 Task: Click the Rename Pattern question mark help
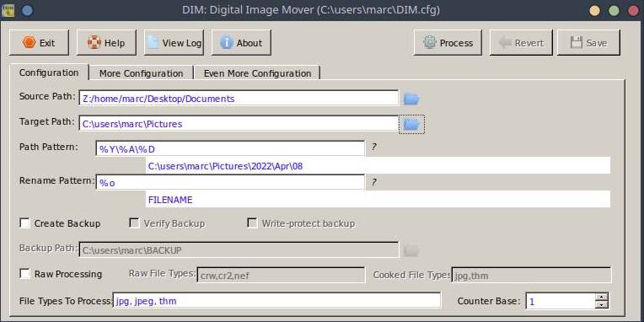click(373, 182)
